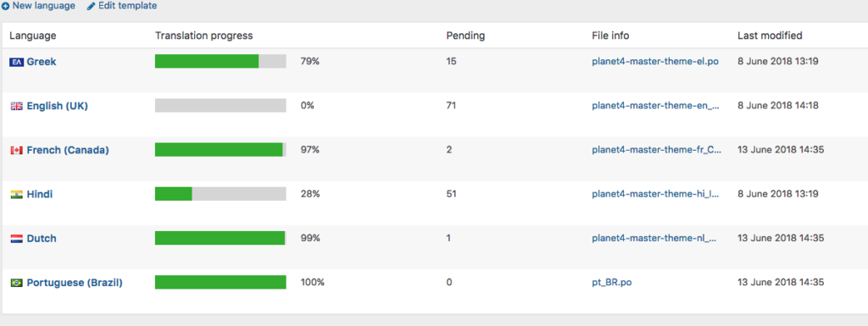This screenshot has width=868, height=326.
Task: Click the English (UK) empty progress bar
Action: (x=220, y=106)
